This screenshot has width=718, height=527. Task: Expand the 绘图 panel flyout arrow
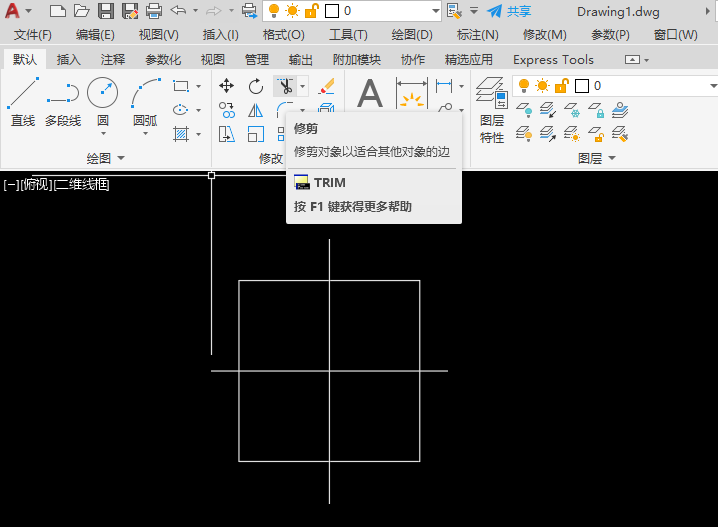(x=121, y=158)
